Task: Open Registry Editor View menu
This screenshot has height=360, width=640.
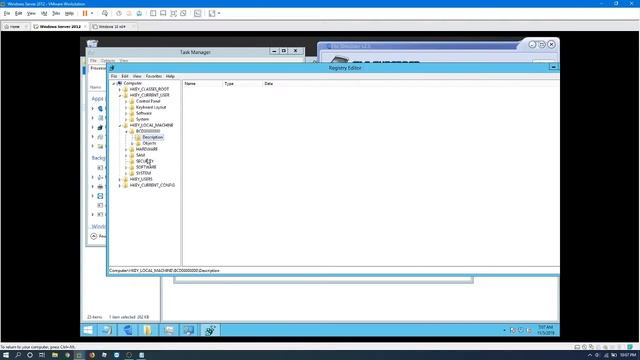Action: coord(137,76)
